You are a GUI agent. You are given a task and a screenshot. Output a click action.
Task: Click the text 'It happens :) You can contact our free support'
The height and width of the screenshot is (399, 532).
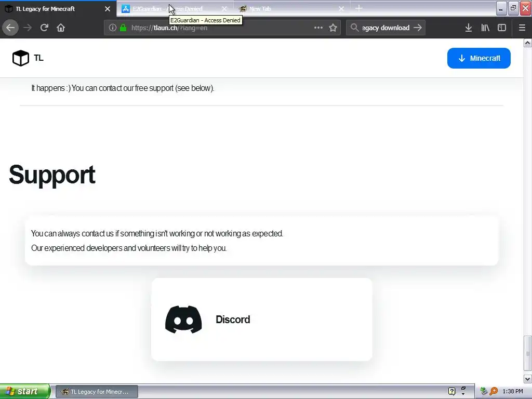[x=123, y=88]
